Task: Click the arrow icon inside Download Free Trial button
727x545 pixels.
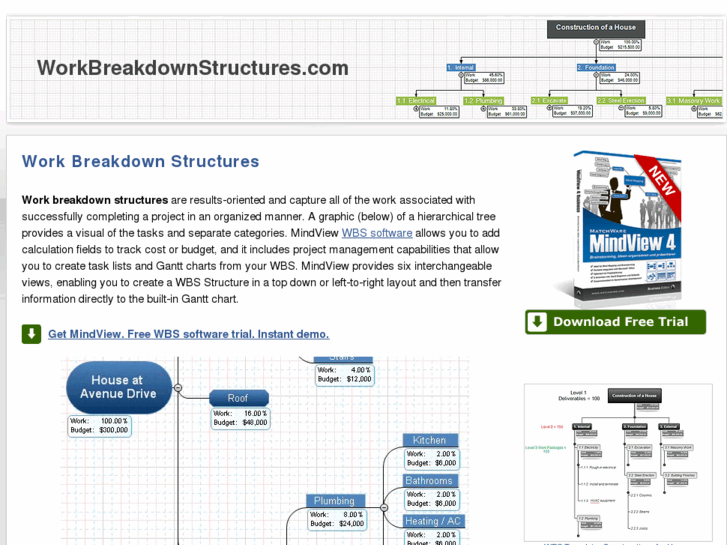Action: [537, 322]
